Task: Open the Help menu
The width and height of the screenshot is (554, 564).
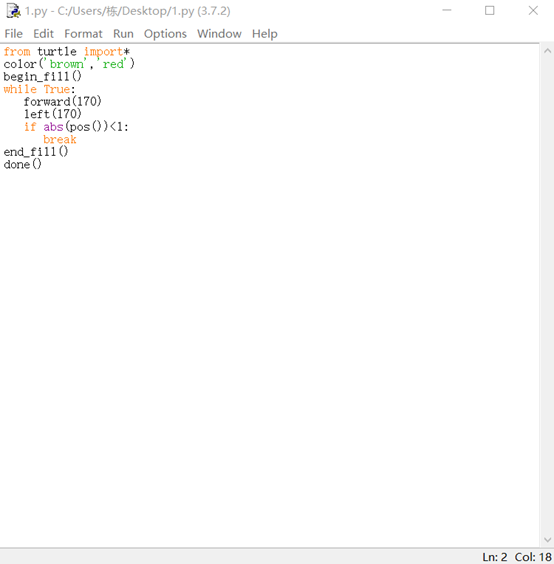Action: (x=265, y=34)
